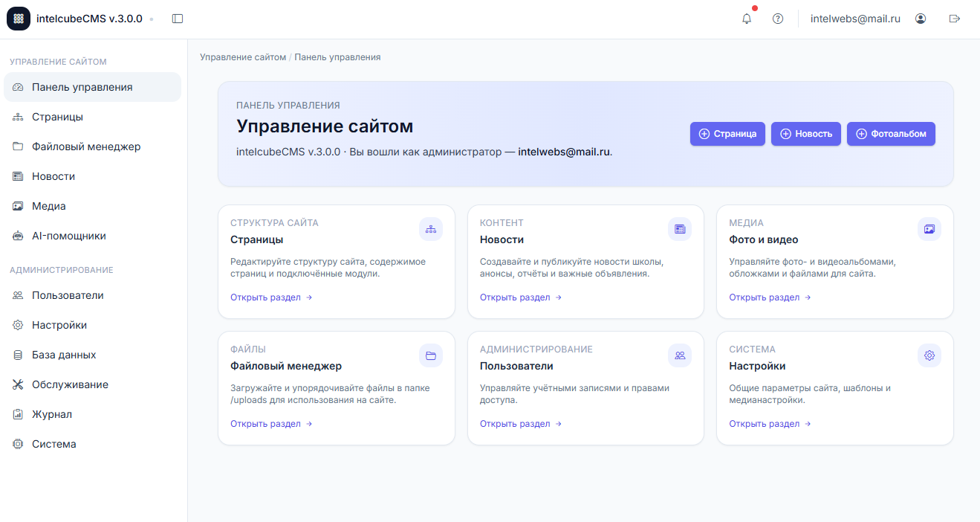Click the Страница button to create a page
The height and width of the screenshot is (522, 980).
(727, 134)
